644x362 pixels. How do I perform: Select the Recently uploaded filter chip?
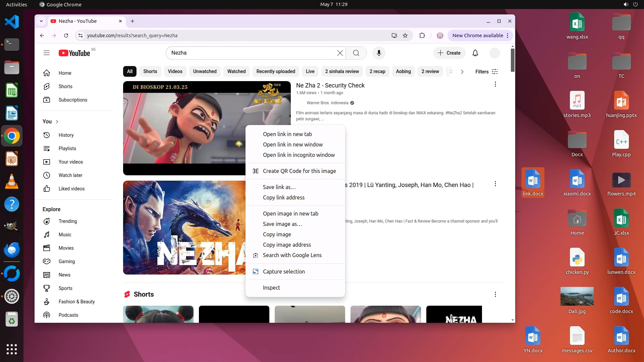pyautogui.click(x=275, y=71)
